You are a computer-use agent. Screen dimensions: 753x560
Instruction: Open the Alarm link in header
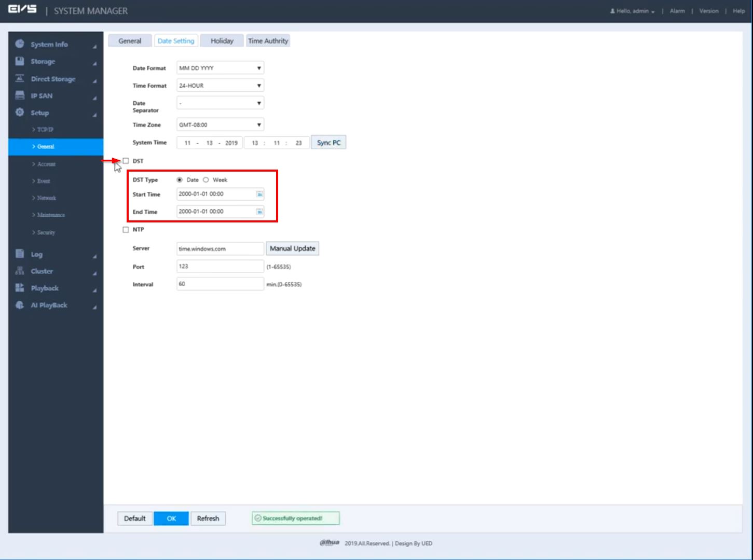click(x=677, y=11)
